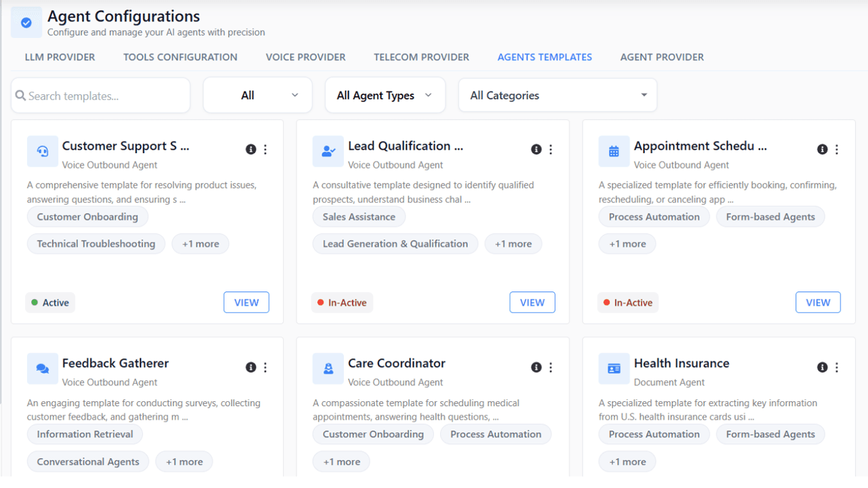
Task: Open the three-dot menu on Health Insurance card
Action: [x=837, y=367]
